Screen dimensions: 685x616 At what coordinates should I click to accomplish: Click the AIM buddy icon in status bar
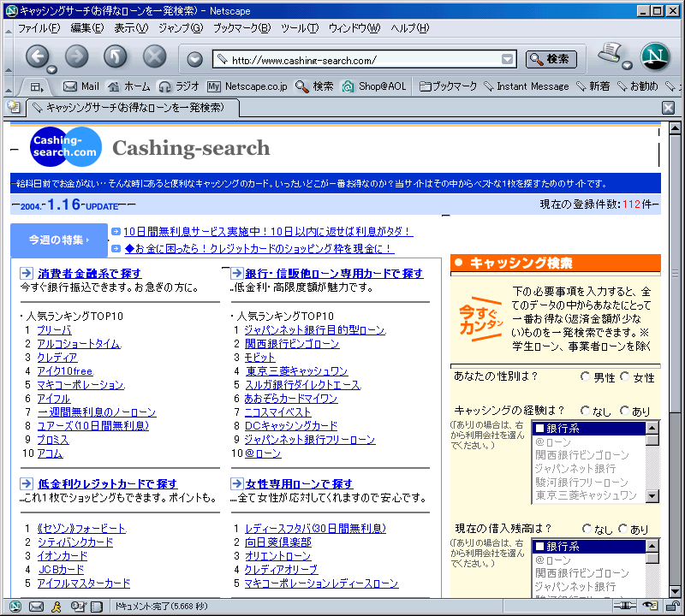point(56,606)
